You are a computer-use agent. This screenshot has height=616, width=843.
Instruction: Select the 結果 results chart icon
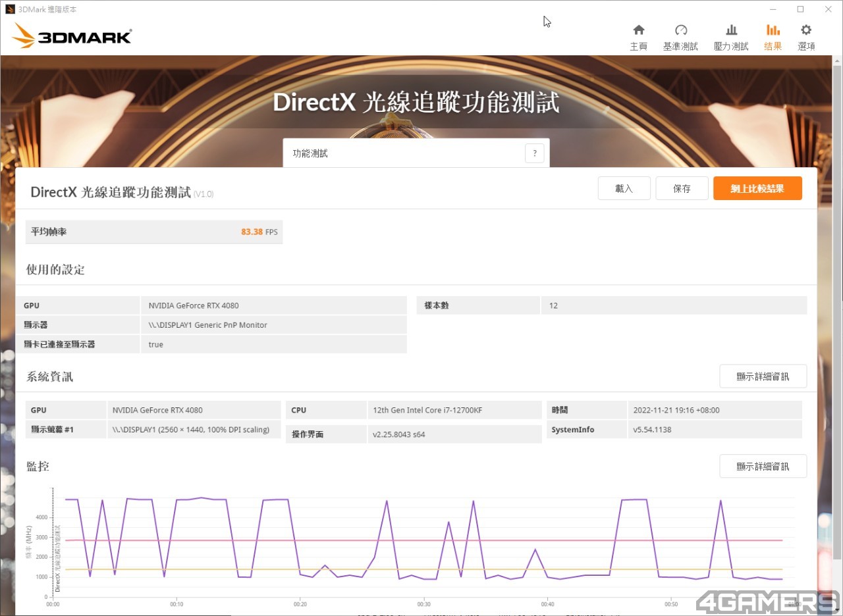773,30
